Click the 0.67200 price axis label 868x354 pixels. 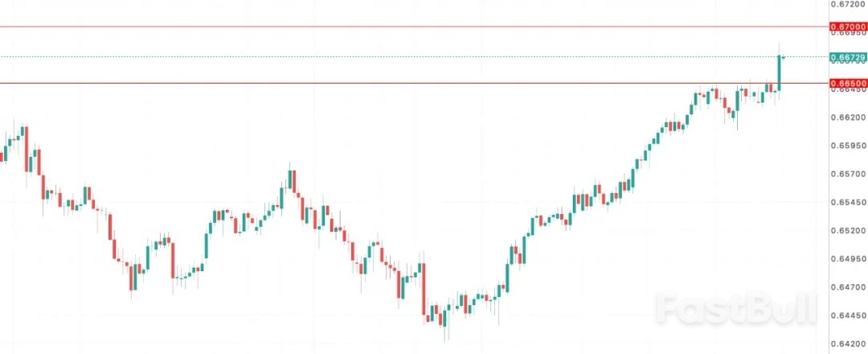pos(850,4)
